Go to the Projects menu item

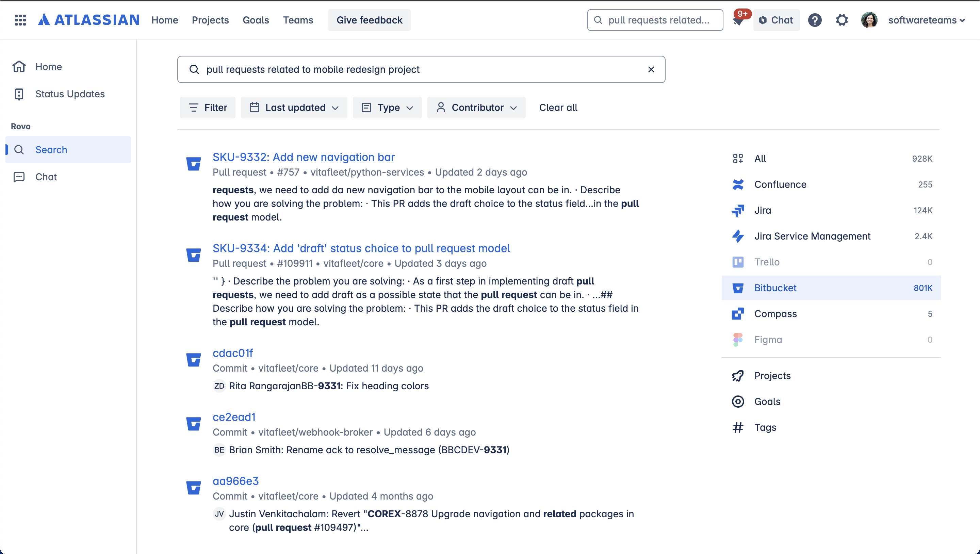pos(210,20)
